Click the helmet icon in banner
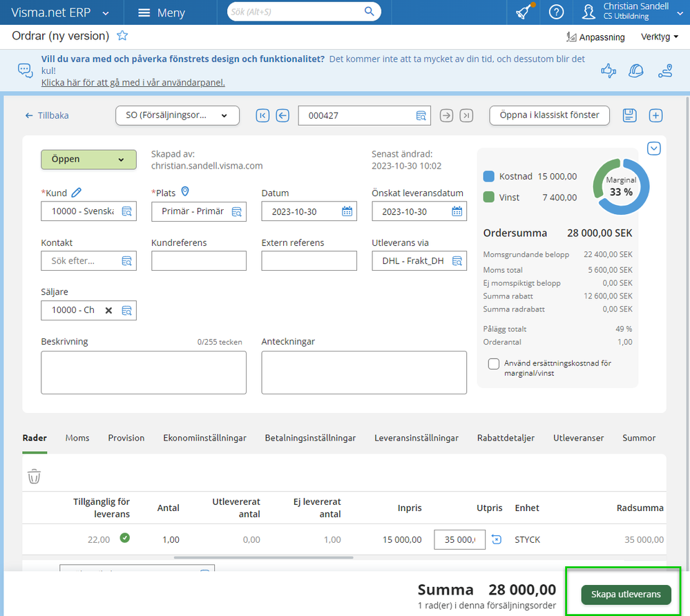Viewport: 690px width, 616px height. pyautogui.click(x=636, y=70)
